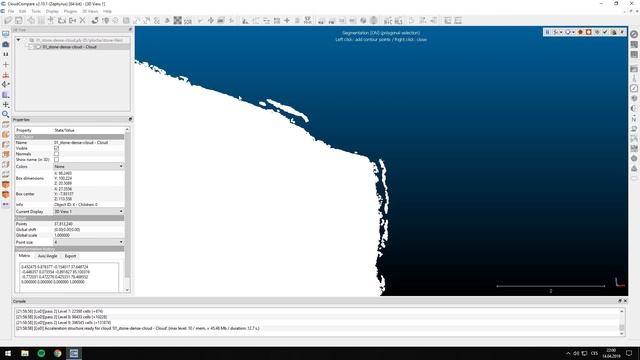This screenshot has width=640, height=360.
Task: Click the orange Segment Out icon
Action: pyautogui.click(x=589, y=32)
